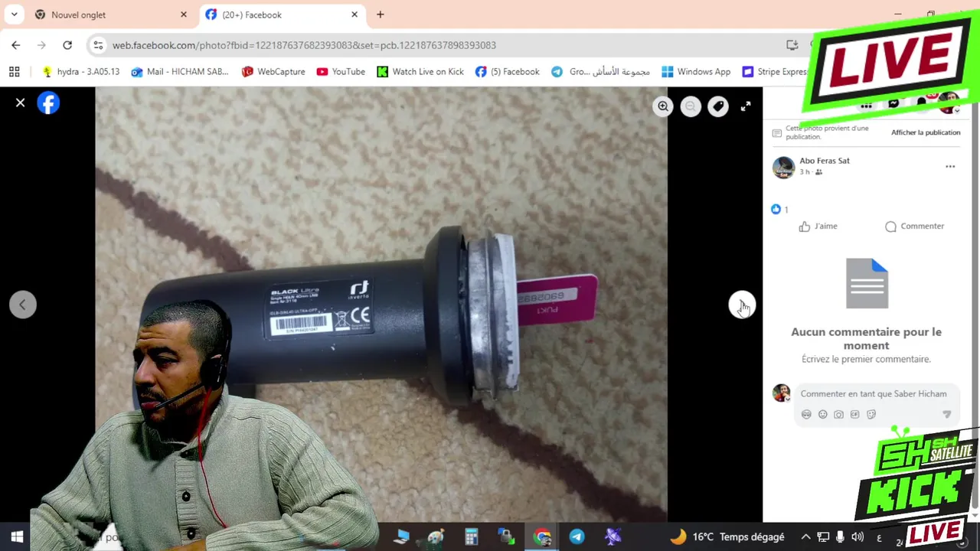980x551 pixels.
Task: Open Calculator from the taskbar
Action: pos(471,536)
